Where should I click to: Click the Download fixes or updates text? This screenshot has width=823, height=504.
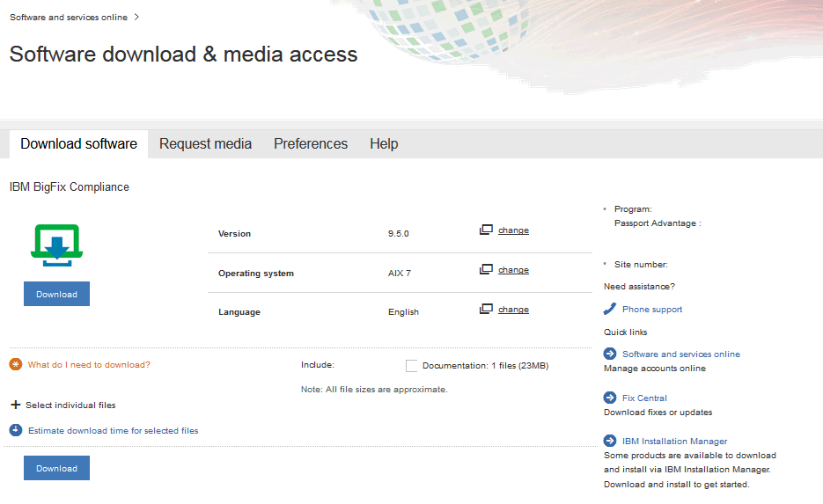tap(658, 413)
